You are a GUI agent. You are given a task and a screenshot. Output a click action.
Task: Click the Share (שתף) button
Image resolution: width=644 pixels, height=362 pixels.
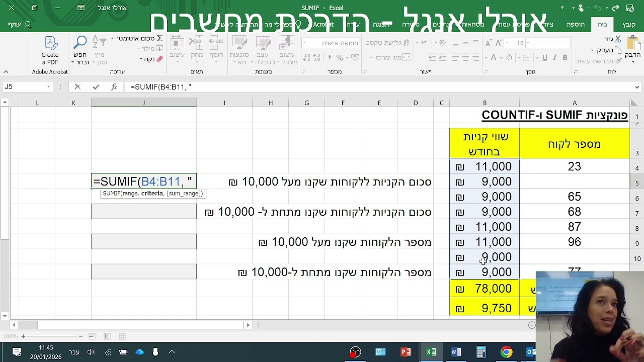pos(20,24)
